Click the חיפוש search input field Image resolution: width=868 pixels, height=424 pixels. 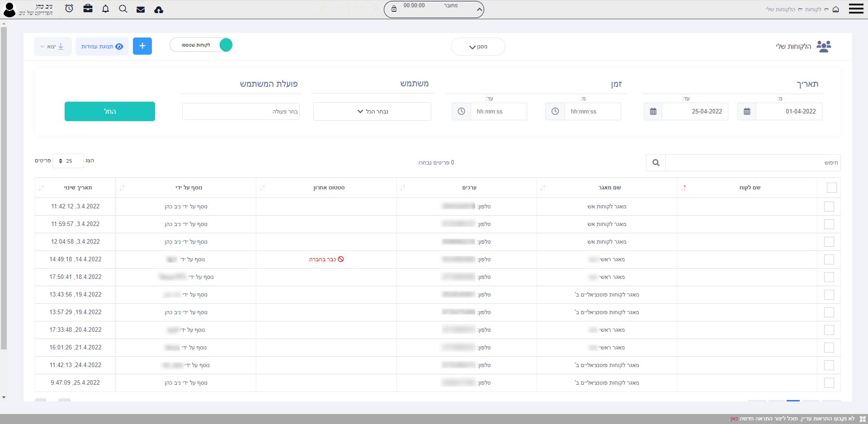pyautogui.click(x=752, y=163)
